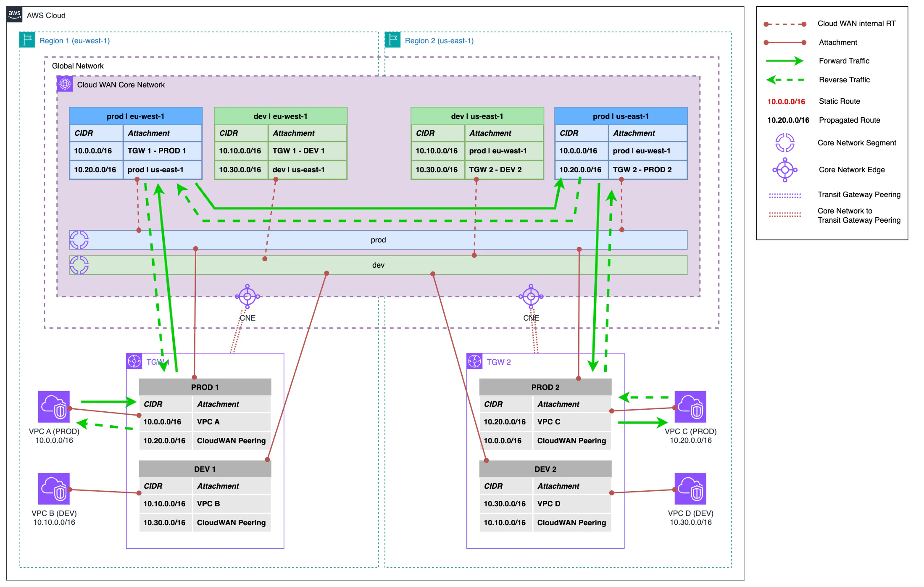Toggle the dev segment band visibility
Image resolution: width=924 pixels, height=587 pixels.
point(378,265)
